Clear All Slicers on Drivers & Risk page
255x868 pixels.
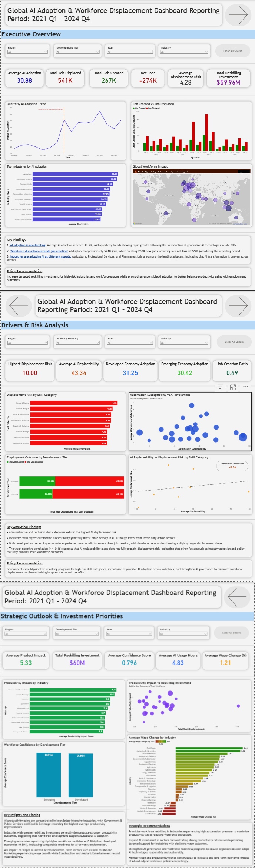[x=234, y=342]
